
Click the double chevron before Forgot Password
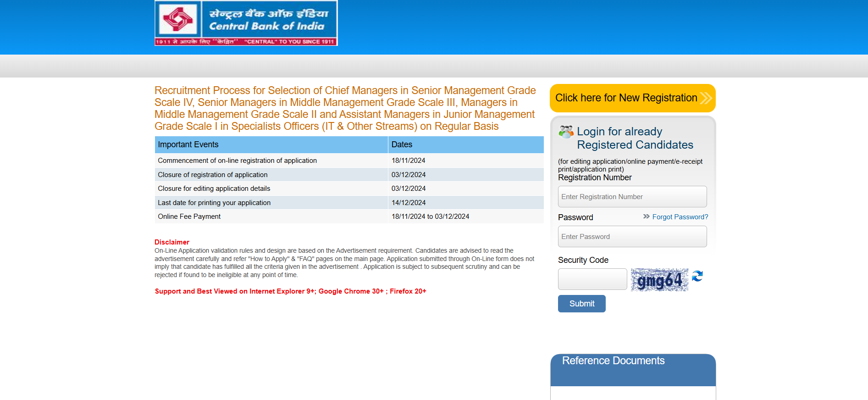(647, 217)
